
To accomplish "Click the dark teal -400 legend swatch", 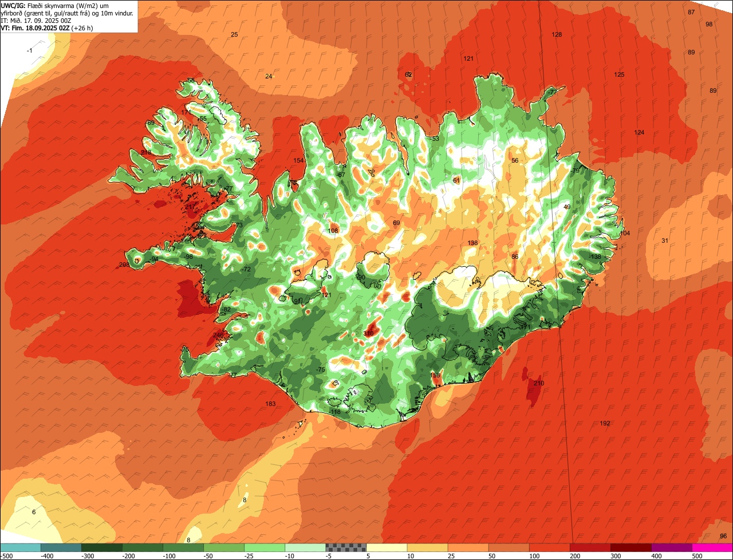I will [x=61, y=547].
